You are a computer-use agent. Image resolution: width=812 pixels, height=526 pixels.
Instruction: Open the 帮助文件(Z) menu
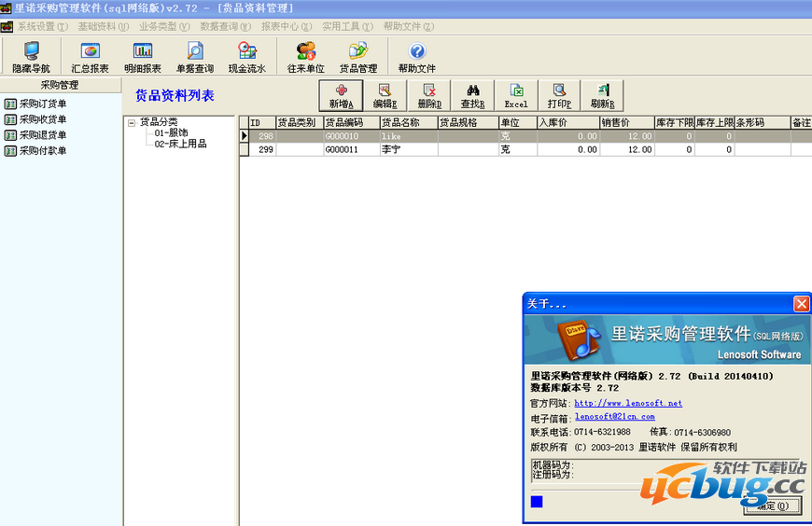[x=409, y=26]
